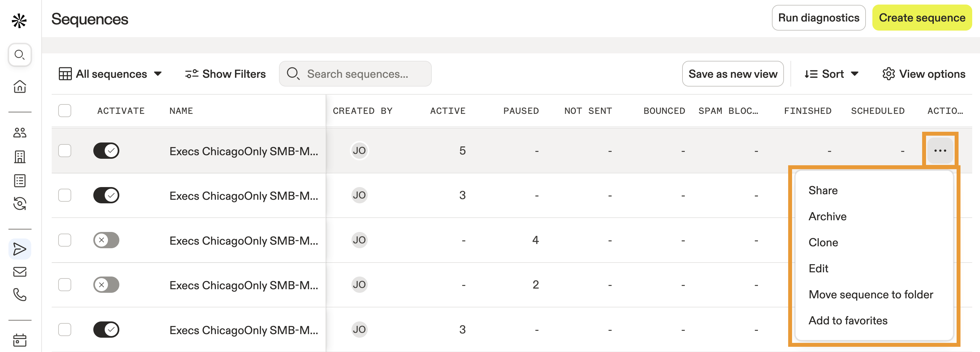Deactivate the first sequence toggle
This screenshot has height=352, width=980.
coord(106,150)
